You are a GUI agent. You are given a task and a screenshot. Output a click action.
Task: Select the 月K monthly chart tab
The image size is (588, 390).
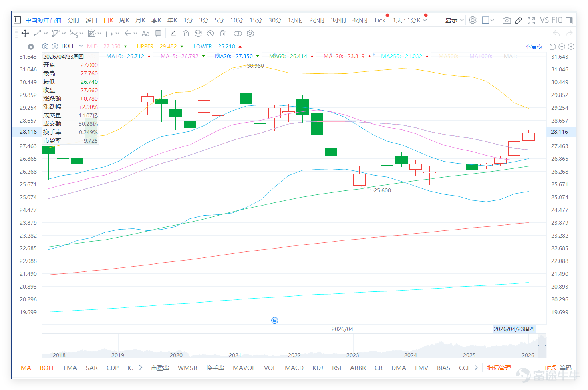coord(141,20)
